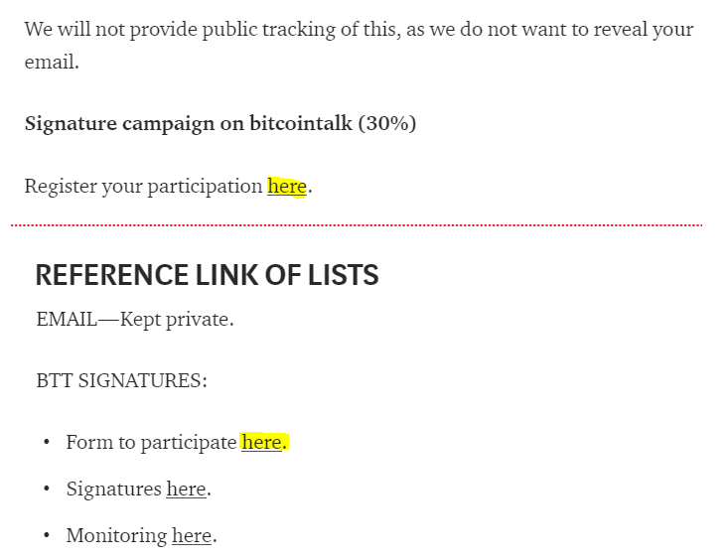The width and height of the screenshot is (728, 560).
Task: Click the bullet before Form to participate
Action: (47, 443)
